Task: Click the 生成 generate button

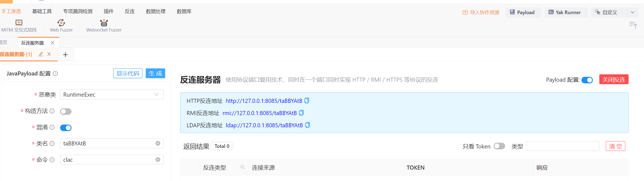Action: click(155, 73)
